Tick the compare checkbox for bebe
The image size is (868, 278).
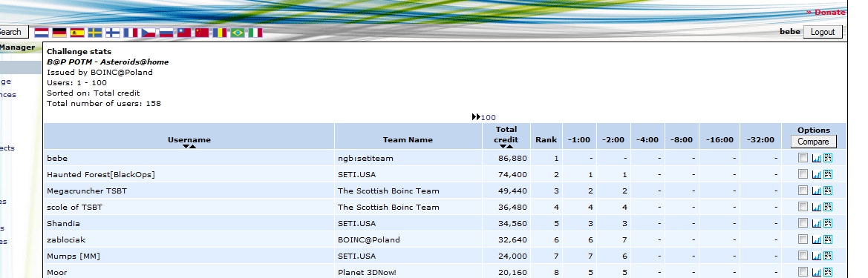coord(803,157)
